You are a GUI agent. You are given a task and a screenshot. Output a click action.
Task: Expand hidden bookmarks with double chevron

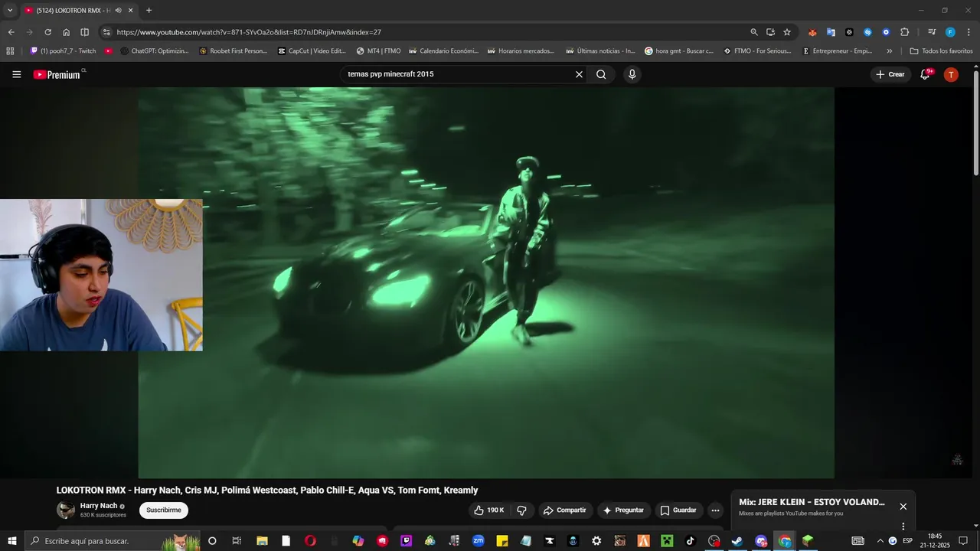pyautogui.click(x=889, y=51)
